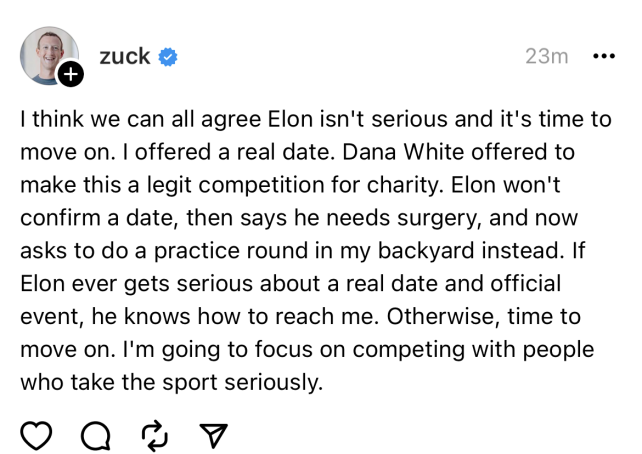Open the zuck username profile link
The image size is (642, 454).
click(x=125, y=56)
